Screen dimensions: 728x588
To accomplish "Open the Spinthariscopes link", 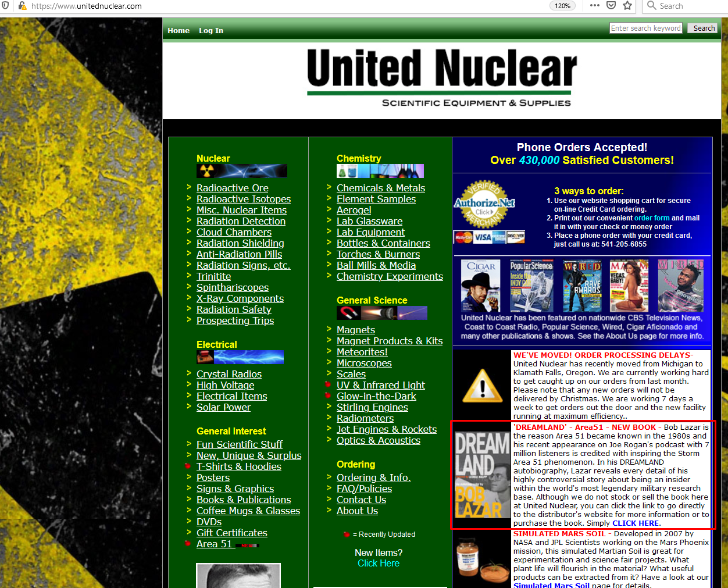I will pos(233,287).
